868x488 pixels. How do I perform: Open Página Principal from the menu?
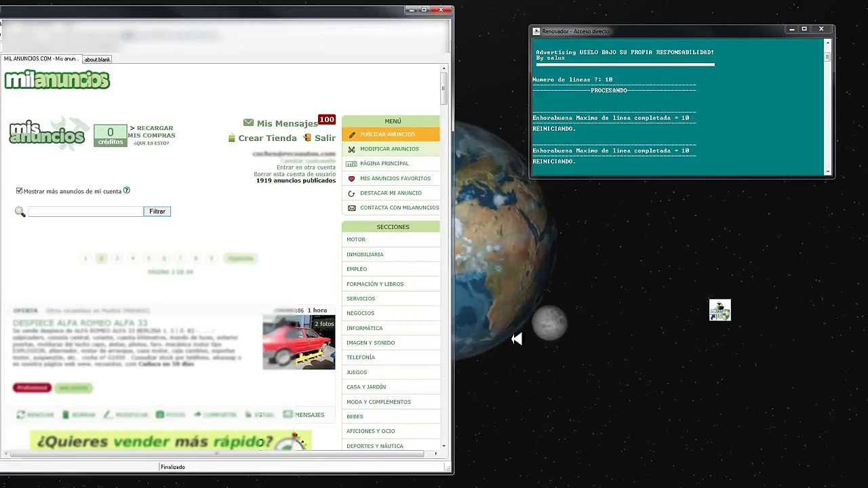pos(391,163)
